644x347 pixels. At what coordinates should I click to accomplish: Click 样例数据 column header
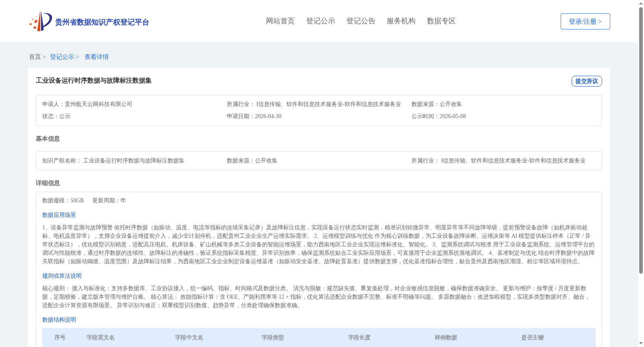(x=446, y=337)
